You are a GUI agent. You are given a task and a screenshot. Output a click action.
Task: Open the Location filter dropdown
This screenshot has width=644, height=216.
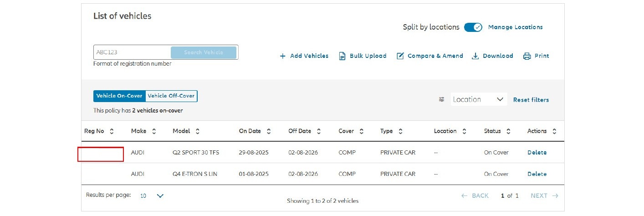[479, 99]
